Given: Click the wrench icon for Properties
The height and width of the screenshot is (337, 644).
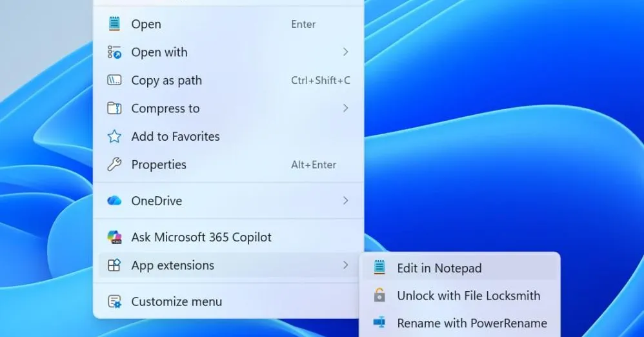Looking at the screenshot, I should pyautogui.click(x=114, y=165).
